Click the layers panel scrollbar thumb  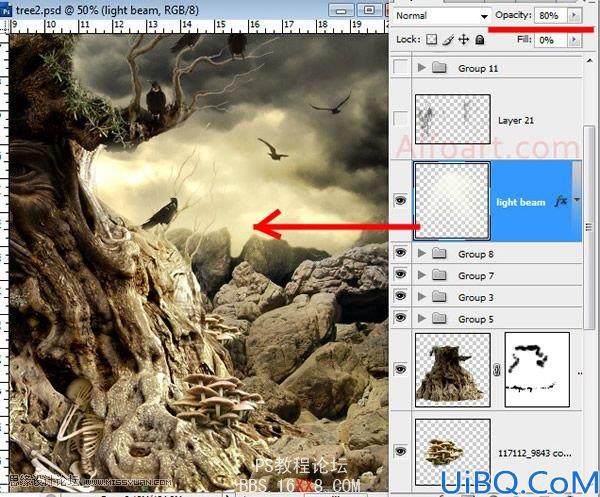[589, 227]
